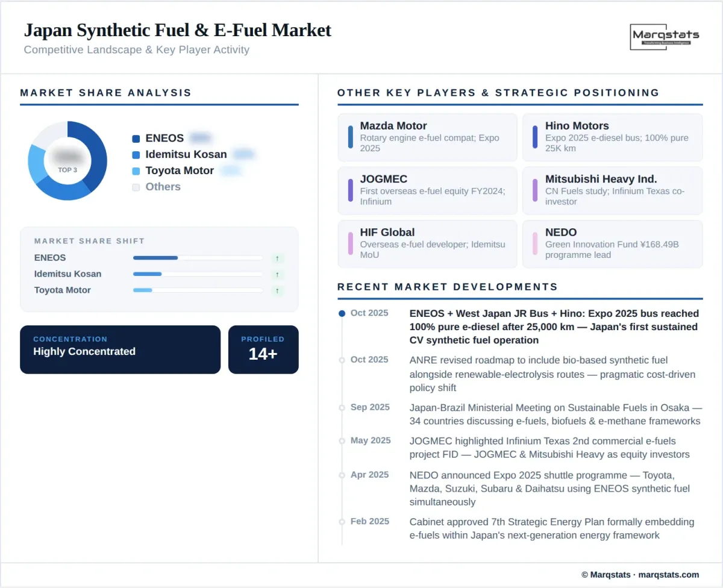Open the HIF Global player card
The height and width of the screenshot is (588, 723).
427,244
